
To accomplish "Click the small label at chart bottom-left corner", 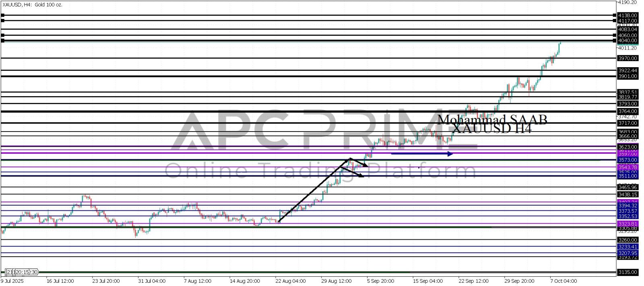I will [x=22, y=272].
